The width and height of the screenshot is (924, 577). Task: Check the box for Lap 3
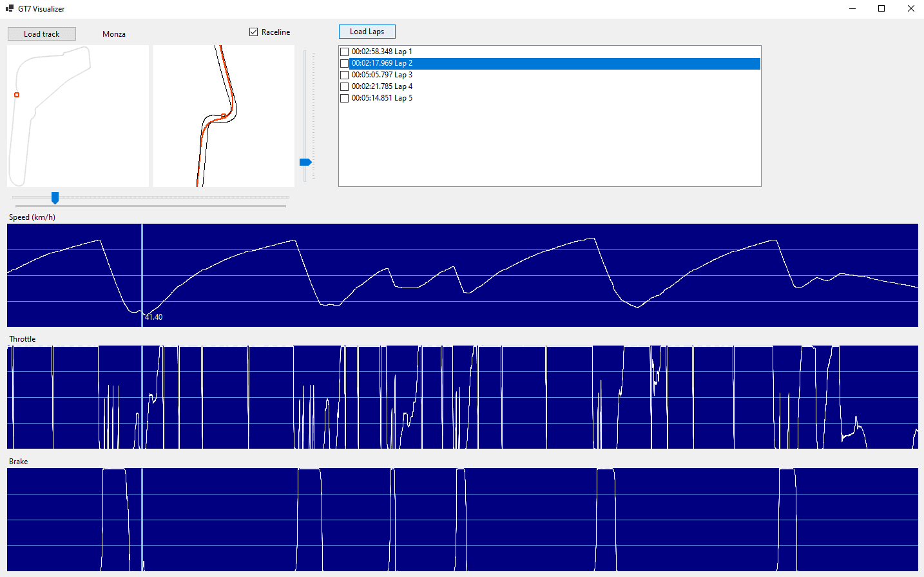point(344,75)
